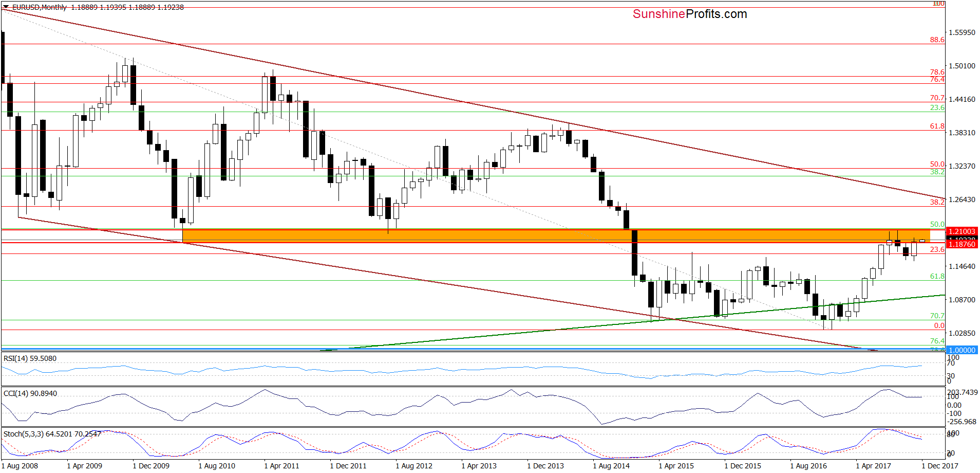Click the RSI(14) 59.5080 indicator label

point(30,358)
